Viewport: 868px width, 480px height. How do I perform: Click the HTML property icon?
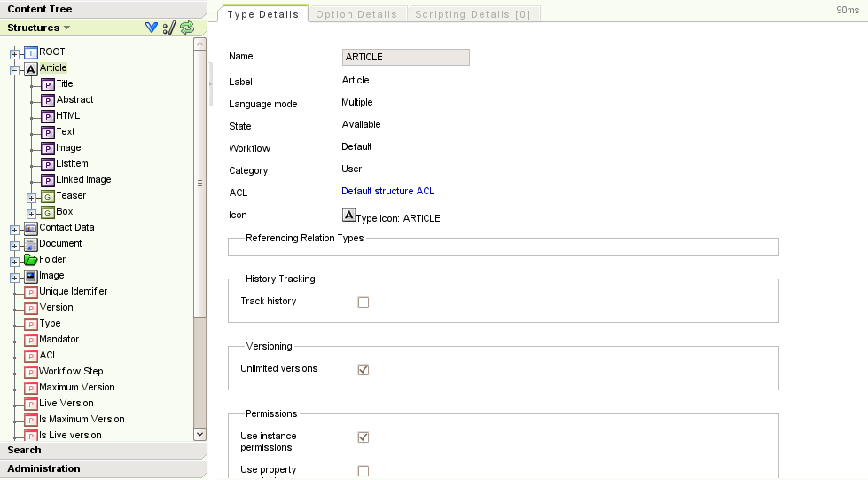(x=48, y=116)
